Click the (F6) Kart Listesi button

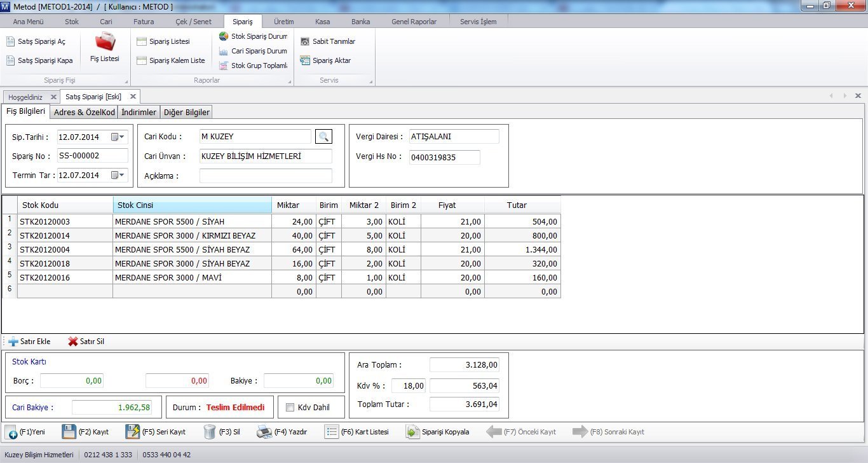(x=356, y=432)
